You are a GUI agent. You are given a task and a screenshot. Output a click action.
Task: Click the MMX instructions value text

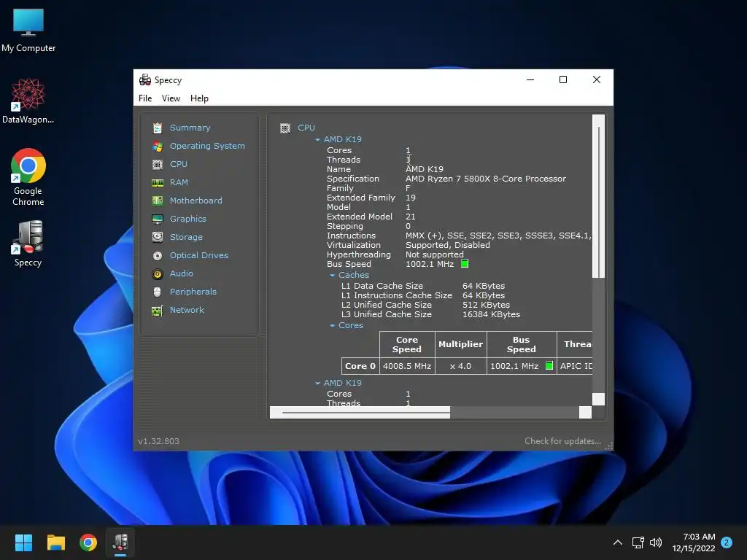498,236
